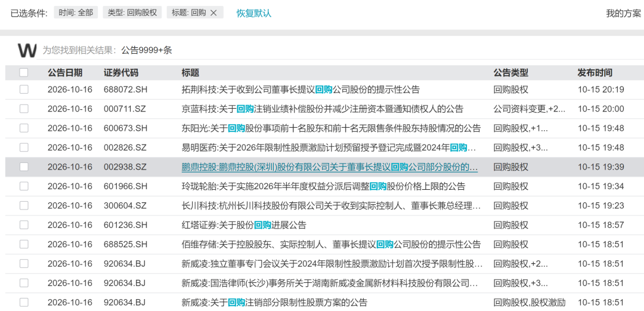Click stock code 002826.SZ
This screenshot has height=311, width=644.
(125, 147)
